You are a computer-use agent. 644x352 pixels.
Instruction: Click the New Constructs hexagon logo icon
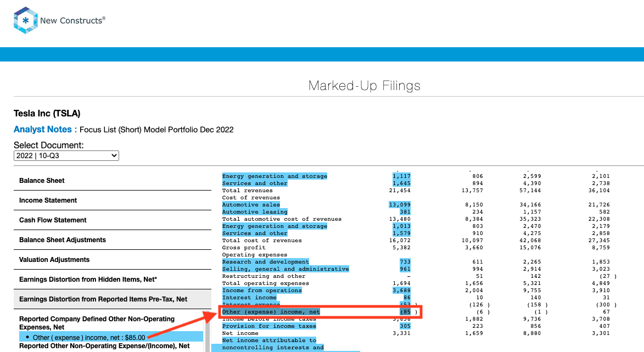tap(25, 20)
